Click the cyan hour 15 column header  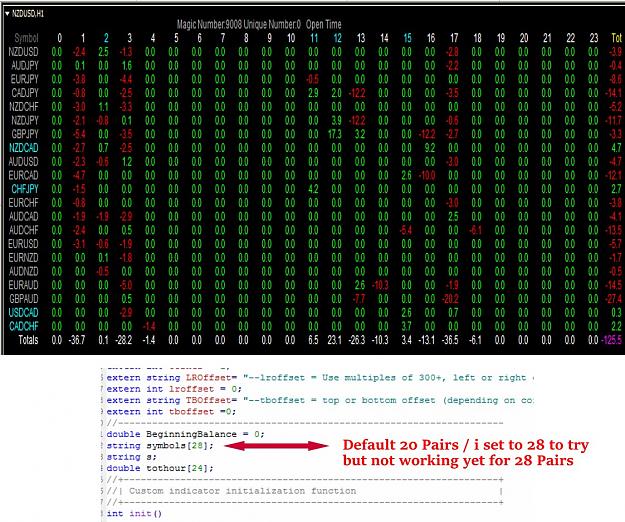click(x=407, y=38)
